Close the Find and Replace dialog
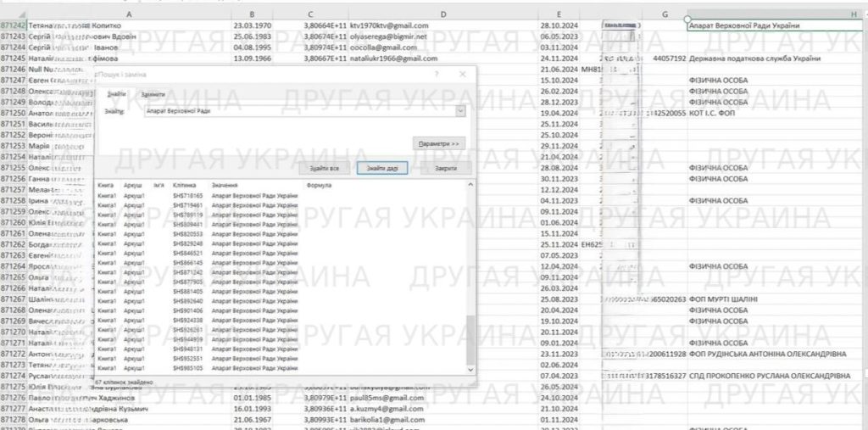 pos(462,75)
